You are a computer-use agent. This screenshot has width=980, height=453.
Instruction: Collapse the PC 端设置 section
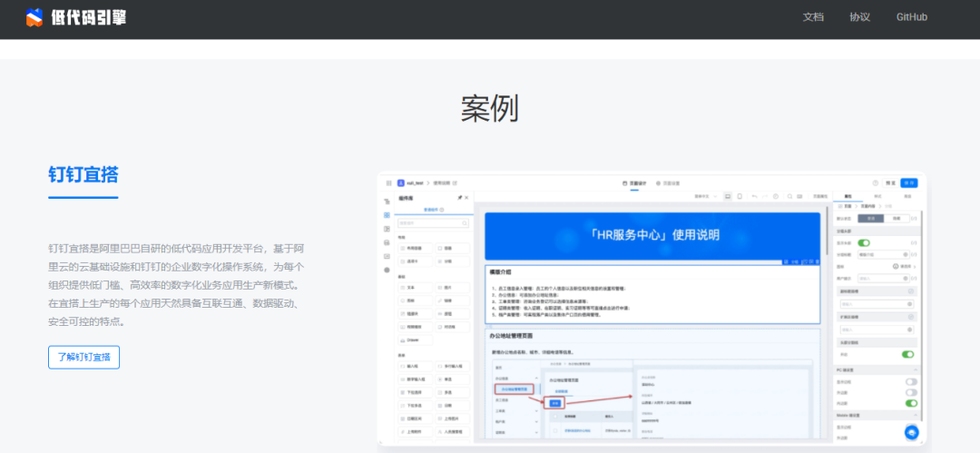[915, 369]
